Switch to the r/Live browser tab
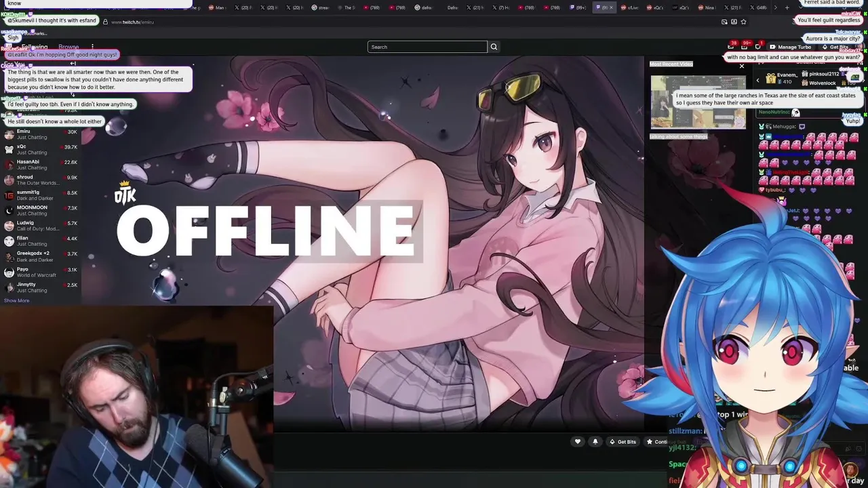 (631, 7)
